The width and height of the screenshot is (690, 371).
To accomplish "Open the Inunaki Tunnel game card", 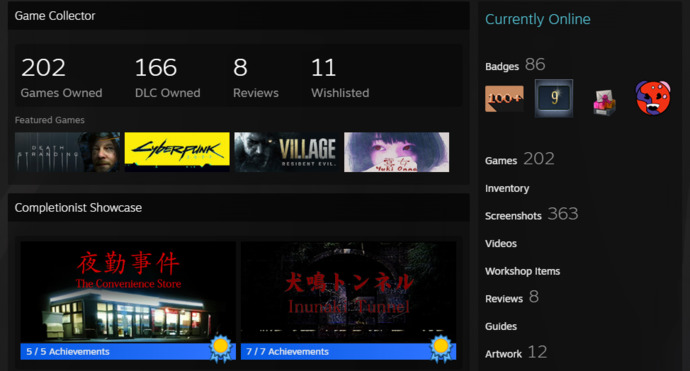I will coord(349,292).
